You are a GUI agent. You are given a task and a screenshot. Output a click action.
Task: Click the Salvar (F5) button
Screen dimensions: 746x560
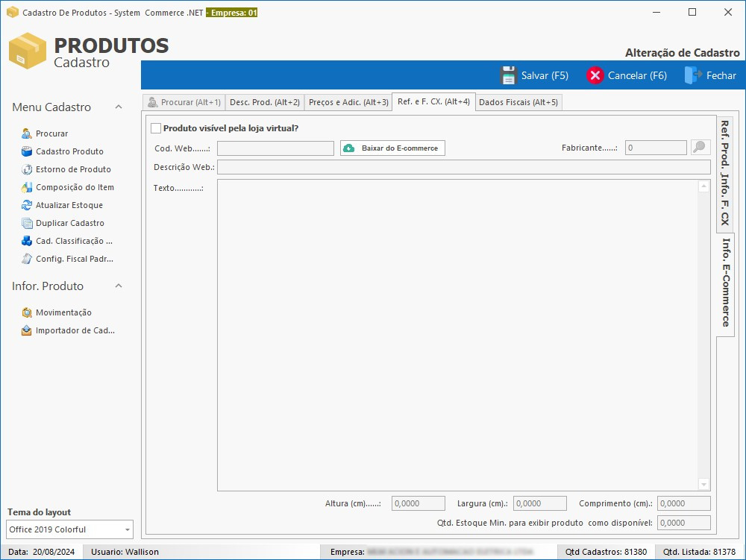tap(535, 75)
